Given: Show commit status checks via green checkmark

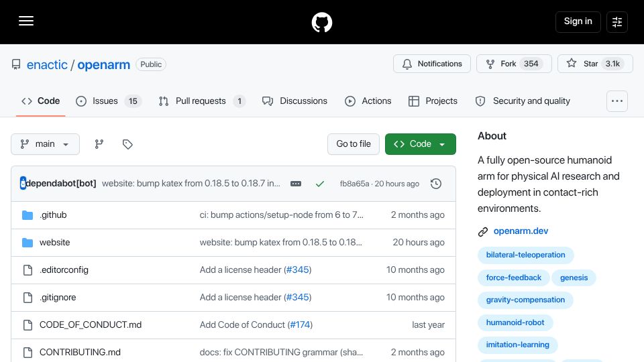Looking at the screenshot, I should tap(319, 184).
